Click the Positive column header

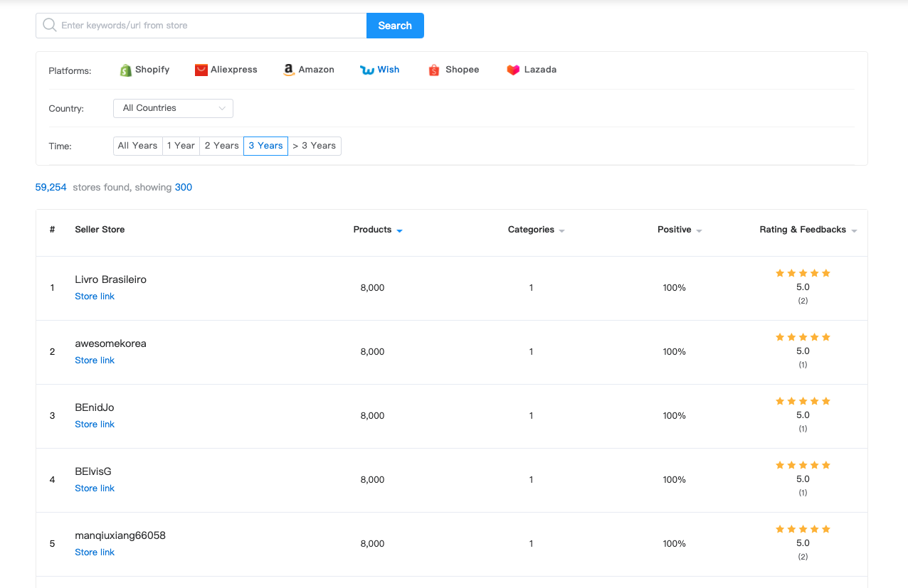(x=675, y=230)
